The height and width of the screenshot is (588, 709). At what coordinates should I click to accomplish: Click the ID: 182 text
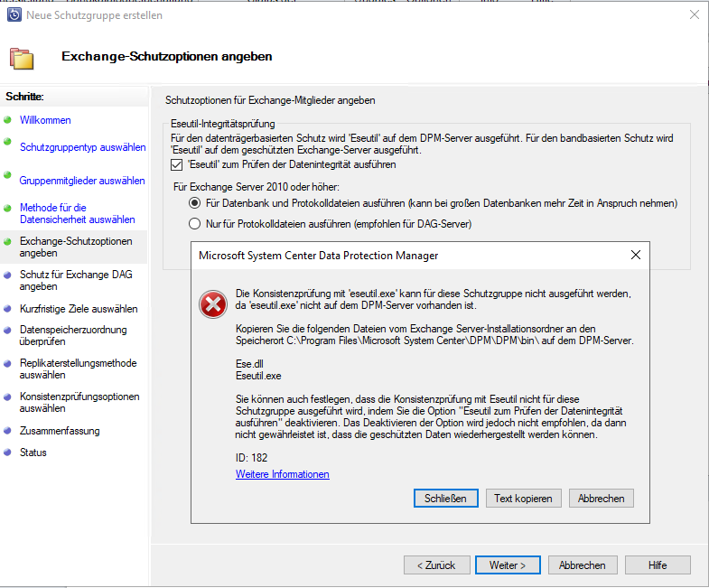(251, 458)
